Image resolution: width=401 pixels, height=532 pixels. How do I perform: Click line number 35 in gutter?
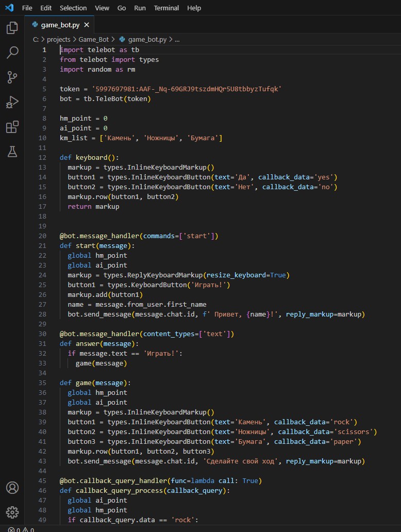[x=42, y=383]
